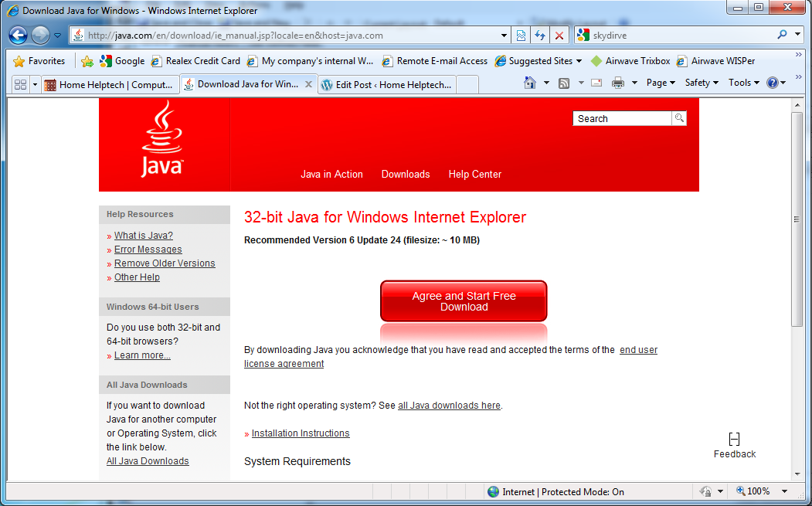
Task: Open the Page menu
Action: (661, 83)
